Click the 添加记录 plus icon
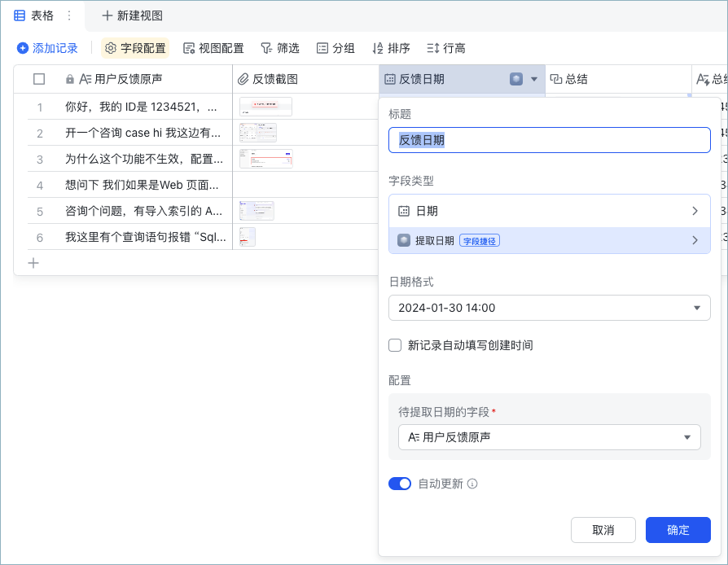The image size is (728, 565). (x=22, y=48)
